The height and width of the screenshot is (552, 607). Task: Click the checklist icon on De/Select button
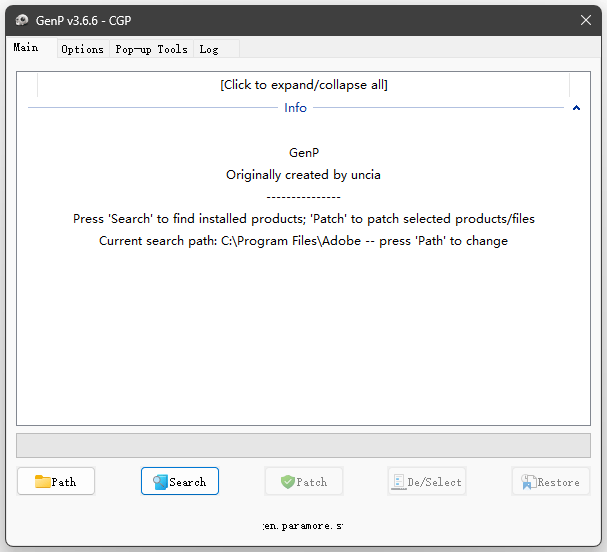coord(398,482)
